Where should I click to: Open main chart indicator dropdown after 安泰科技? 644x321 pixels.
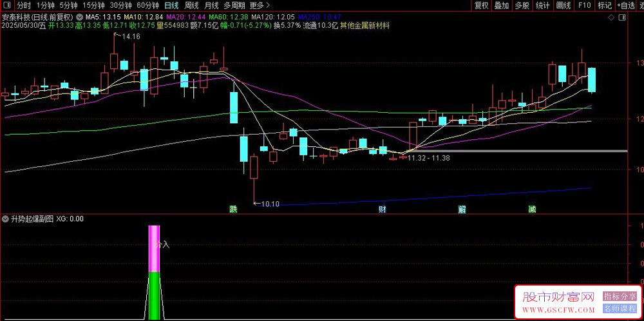(79, 17)
